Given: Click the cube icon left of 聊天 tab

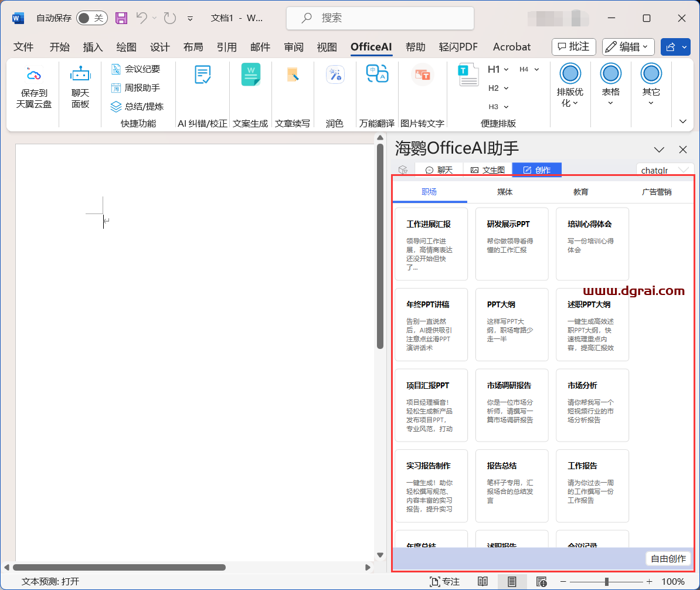Looking at the screenshot, I should pyautogui.click(x=403, y=170).
